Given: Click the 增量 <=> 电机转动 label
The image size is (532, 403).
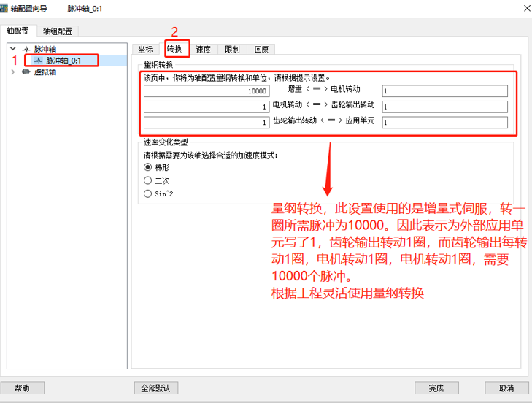Looking at the screenshot, I should click(324, 89).
